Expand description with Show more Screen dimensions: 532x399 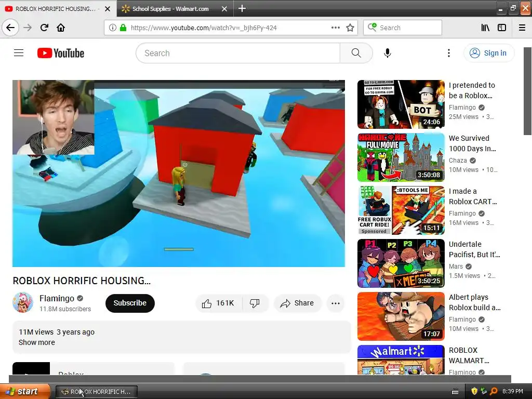[x=37, y=342]
